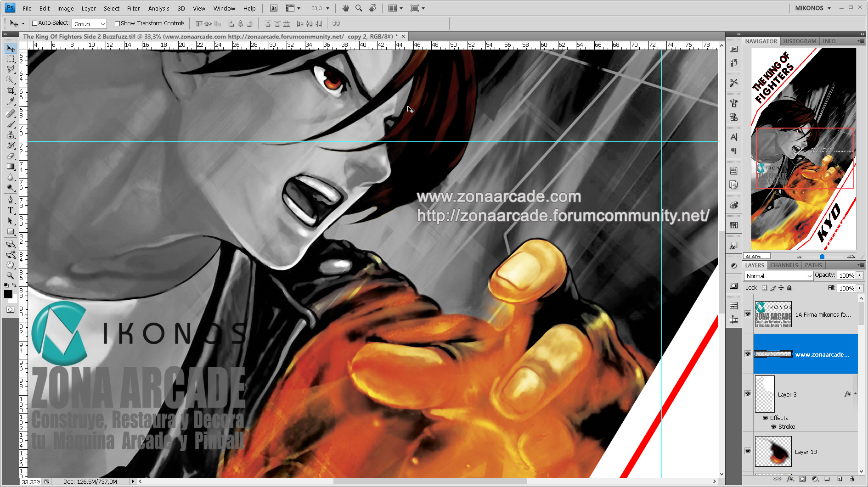
Task: Select the Clone Stamp tool
Action: point(11,134)
